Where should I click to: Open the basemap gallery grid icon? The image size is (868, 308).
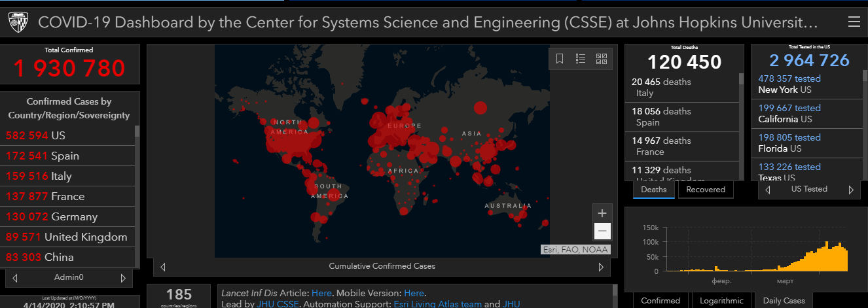602,59
